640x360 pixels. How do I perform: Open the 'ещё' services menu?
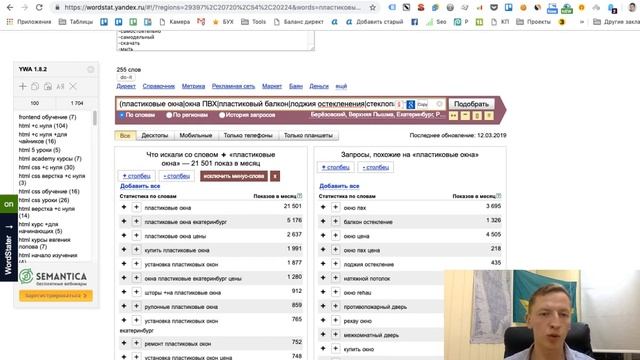point(341,86)
